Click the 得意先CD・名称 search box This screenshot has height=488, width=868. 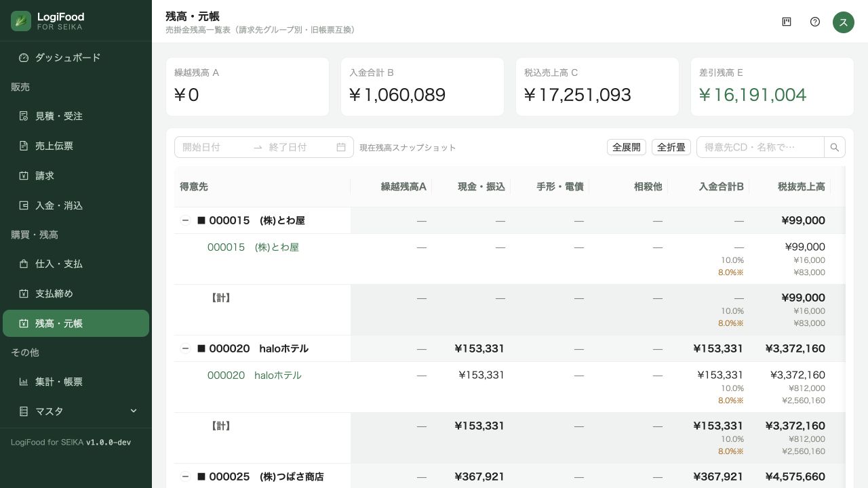coord(760,147)
